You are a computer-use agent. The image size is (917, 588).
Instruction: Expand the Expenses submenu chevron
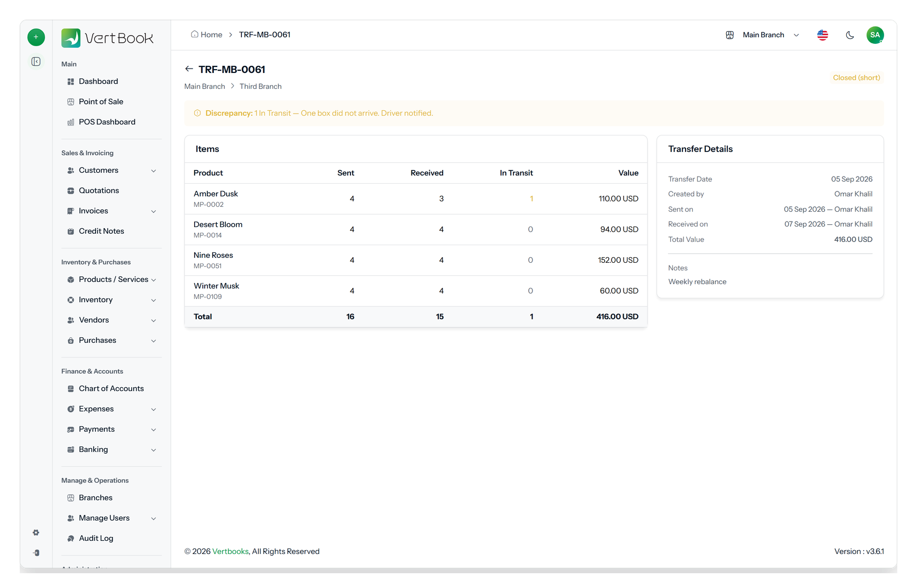(x=154, y=409)
